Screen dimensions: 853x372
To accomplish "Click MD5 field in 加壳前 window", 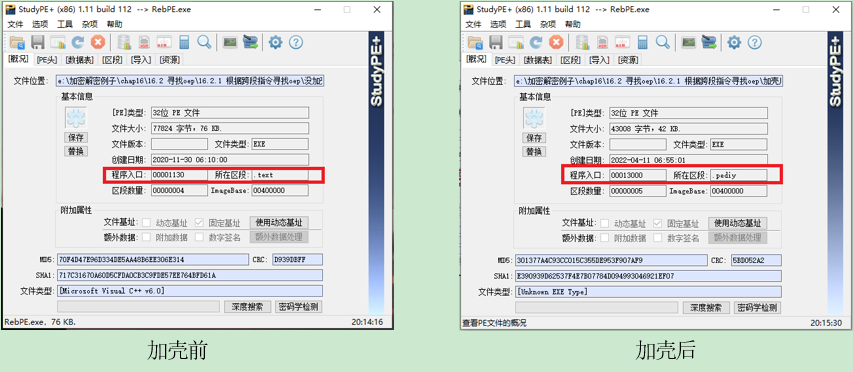I will (x=153, y=260).
